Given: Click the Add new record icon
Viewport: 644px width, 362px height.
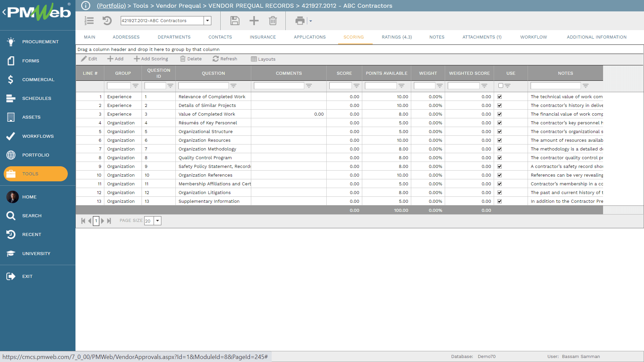Looking at the screenshot, I should point(254,20).
